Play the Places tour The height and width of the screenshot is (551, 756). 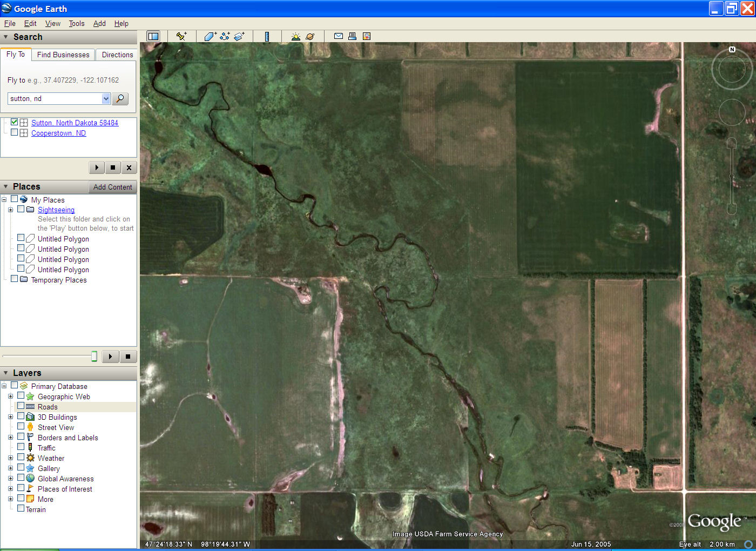pyautogui.click(x=110, y=357)
